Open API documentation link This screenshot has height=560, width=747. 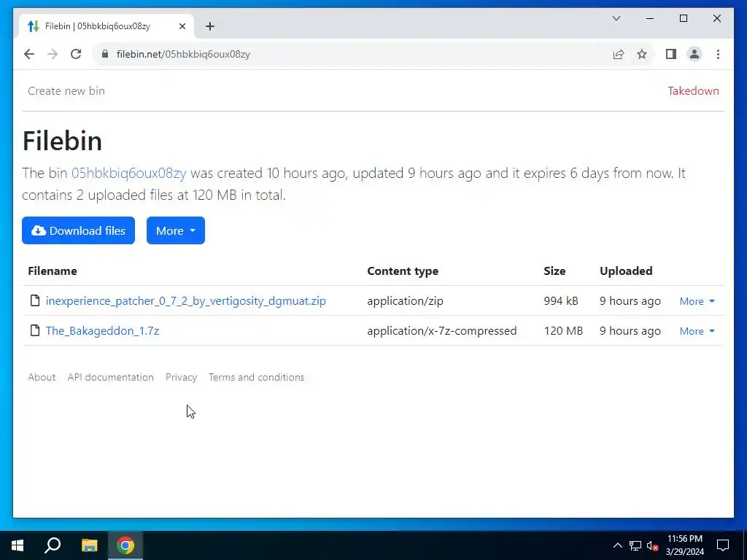[x=111, y=377]
